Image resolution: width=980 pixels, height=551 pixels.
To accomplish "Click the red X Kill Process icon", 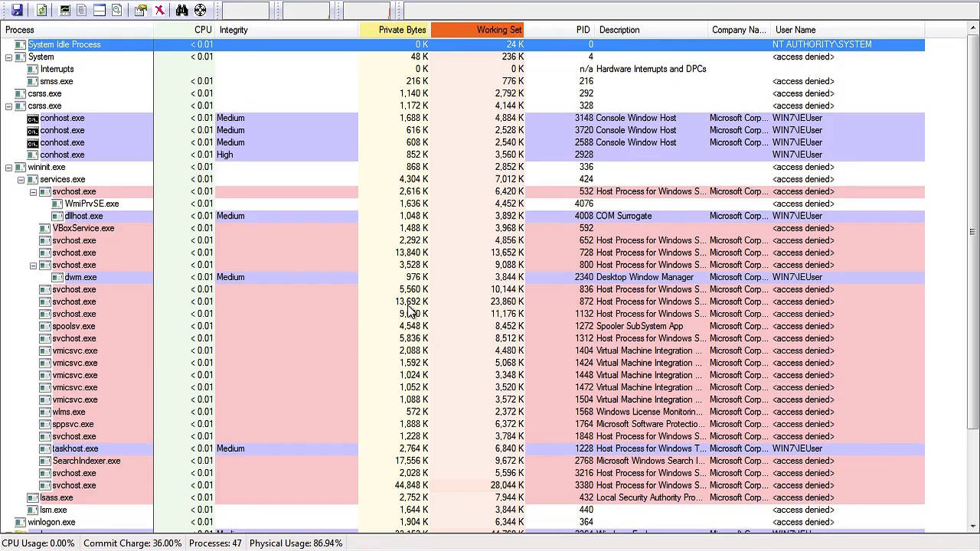I will (159, 10).
